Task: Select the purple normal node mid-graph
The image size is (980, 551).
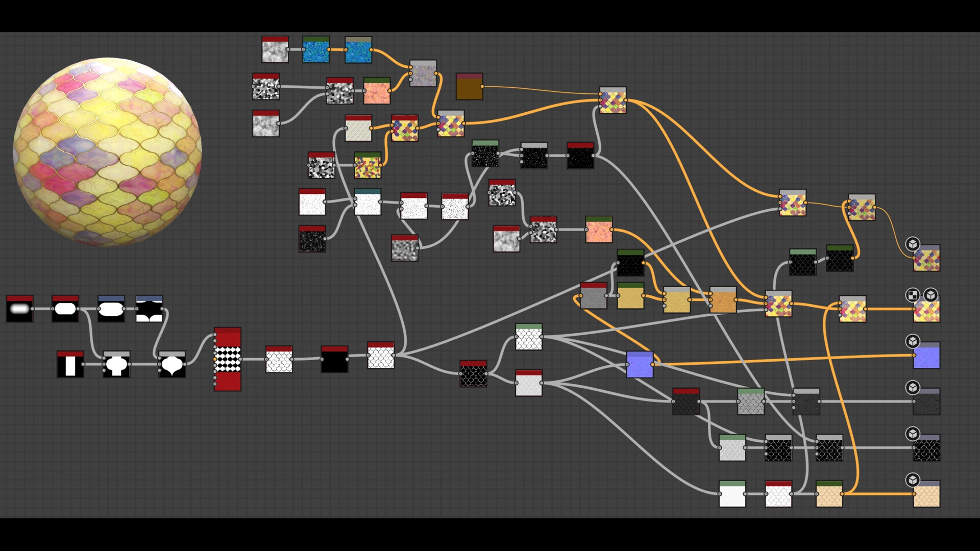Action: 640,364
